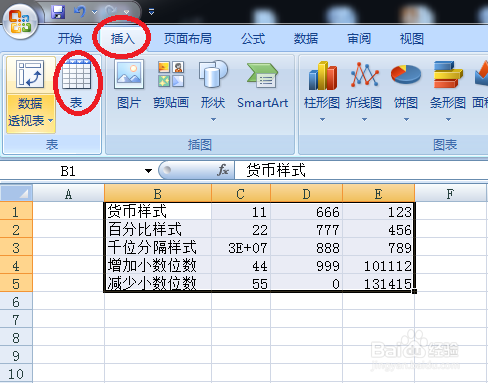Image resolution: width=488 pixels, height=383 pixels.
Task: Open the 公式 tab
Action: pos(253,39)
